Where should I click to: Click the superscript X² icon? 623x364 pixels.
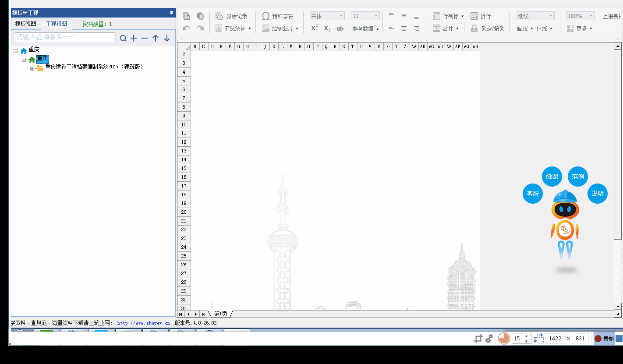[x=314, y=28]
